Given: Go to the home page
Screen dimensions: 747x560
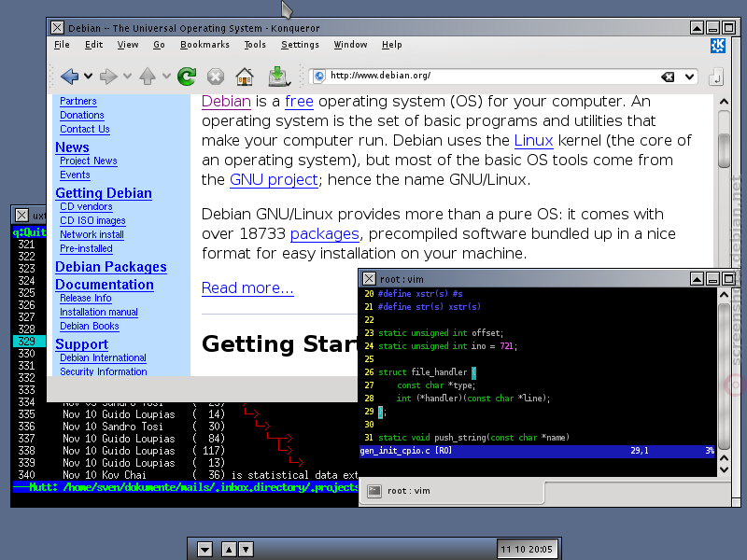Looking at the screenshot, I should coord(245,77).
